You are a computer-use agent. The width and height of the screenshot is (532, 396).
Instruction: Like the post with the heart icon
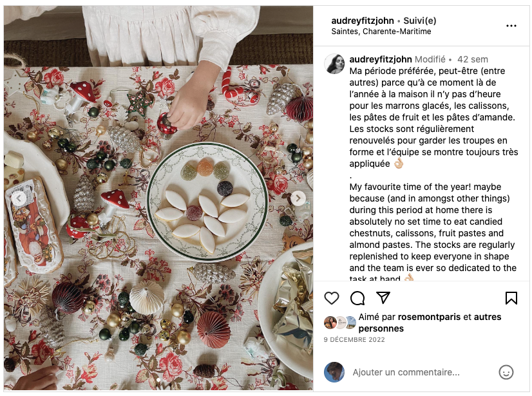click(x=332, y=298)
